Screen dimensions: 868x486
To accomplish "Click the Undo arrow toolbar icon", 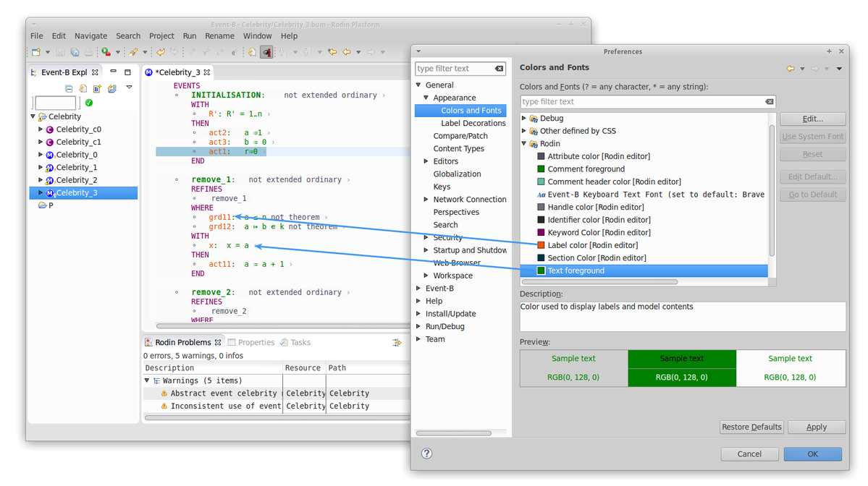I will [161, 52].
